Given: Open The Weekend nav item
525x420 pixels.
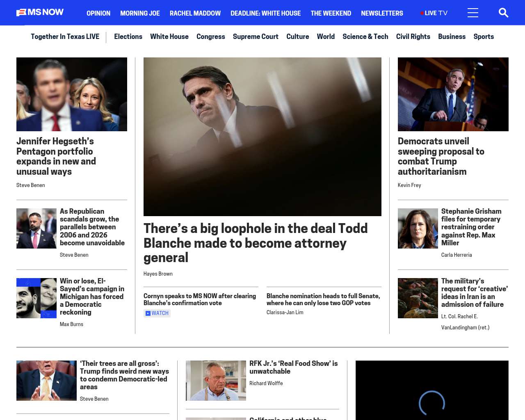Looking at the screenshot, I should pos(331,14).
